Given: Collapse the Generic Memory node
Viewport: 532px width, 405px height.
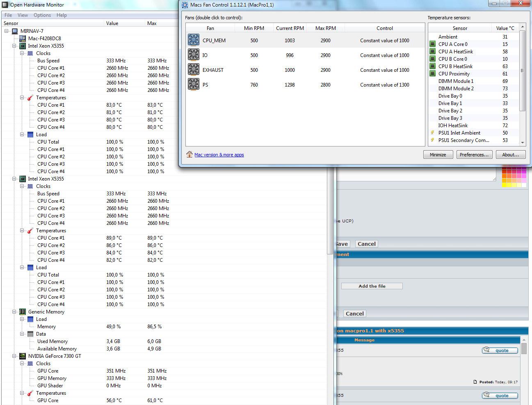Looking at the screenshot, I should 14,312.
